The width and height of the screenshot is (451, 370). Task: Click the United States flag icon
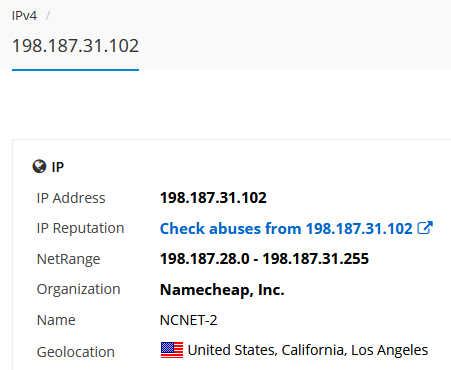coord(172,350)
